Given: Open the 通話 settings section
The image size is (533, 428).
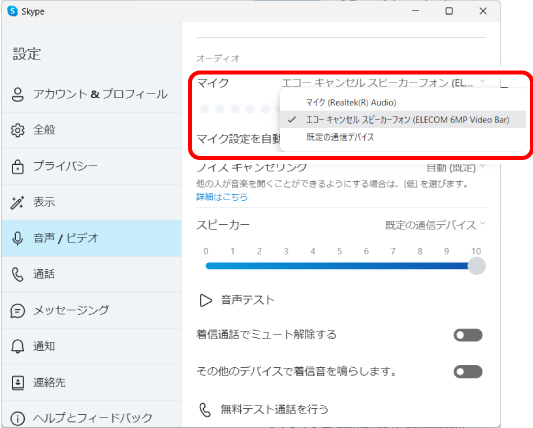Looking at the screenshot, I should pyautogui.click(x=92, y=274).
